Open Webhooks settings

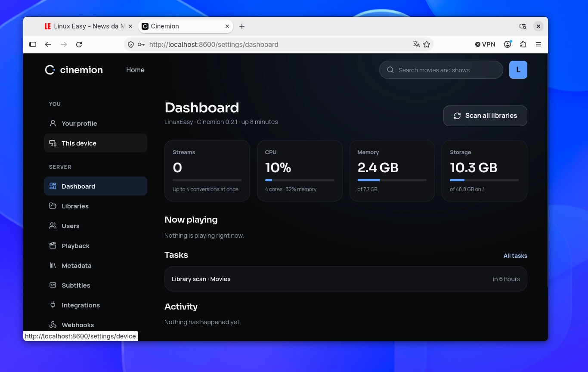click(x=96, y=325)
